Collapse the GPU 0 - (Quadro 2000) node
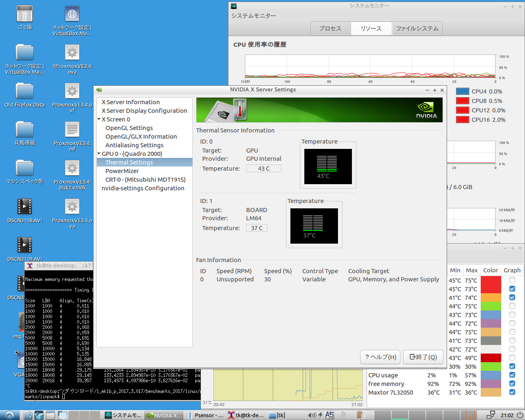This screenshot has height=420, width=525. coord(99,154)
